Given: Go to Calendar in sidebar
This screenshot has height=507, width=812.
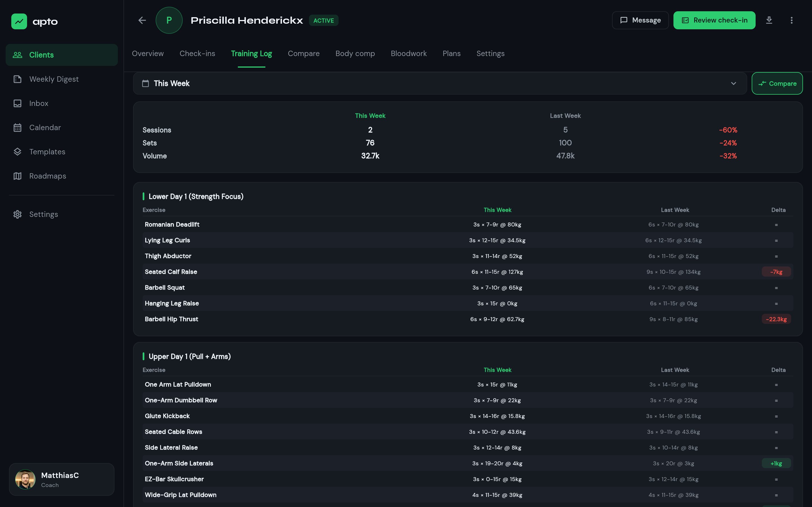Looking at the screenshot, I should (x=45, y=127).
